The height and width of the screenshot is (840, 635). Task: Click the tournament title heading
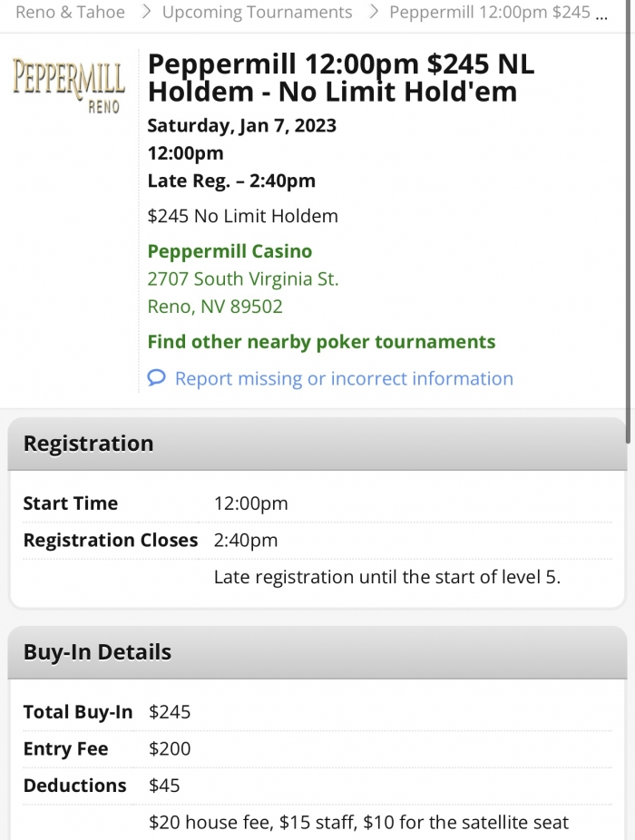[x=341, y=78]
